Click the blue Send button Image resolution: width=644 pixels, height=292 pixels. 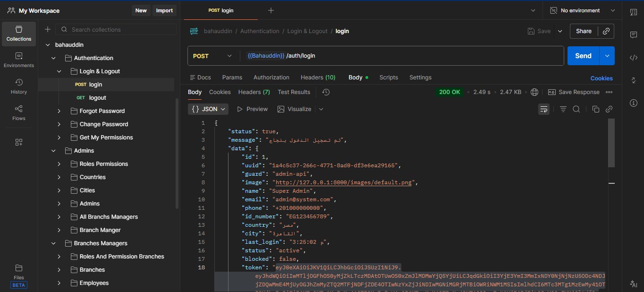coord(583,56)
